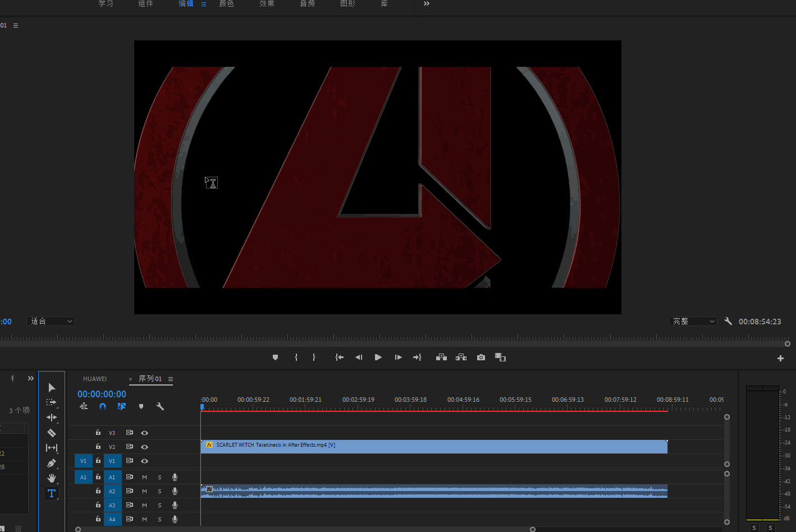Open the 序列 01 timeline tab

click(x=150, y=379)
